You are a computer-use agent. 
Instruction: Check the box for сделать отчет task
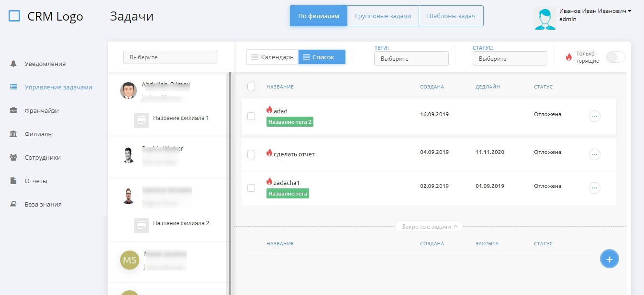click(251, 154)
